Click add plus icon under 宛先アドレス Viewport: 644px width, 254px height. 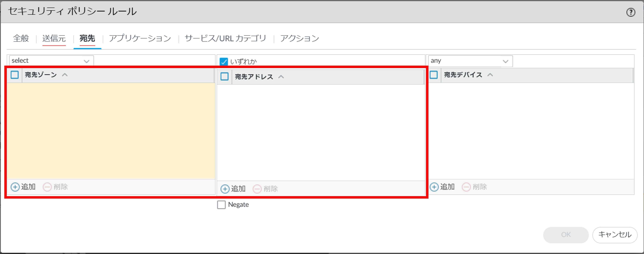(x=225, y=189)
